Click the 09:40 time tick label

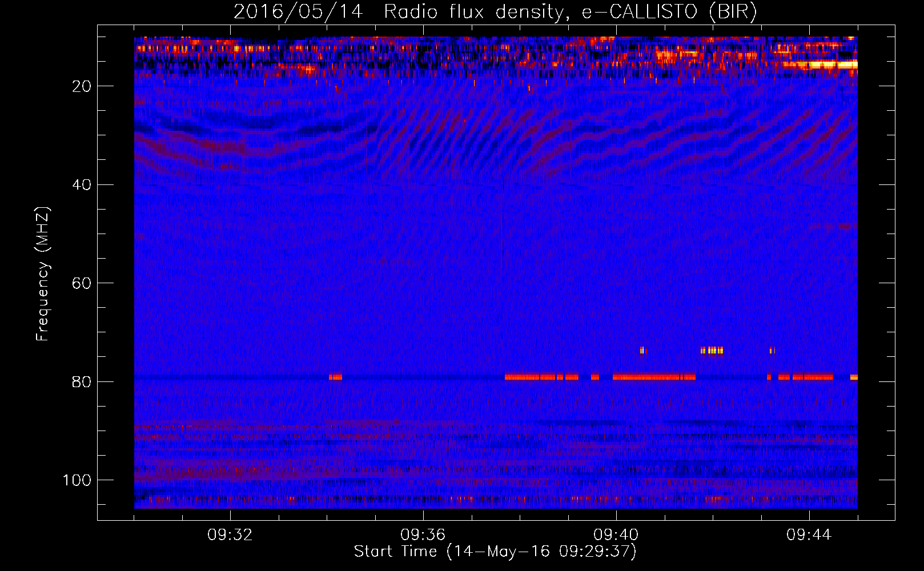[616, 535]
